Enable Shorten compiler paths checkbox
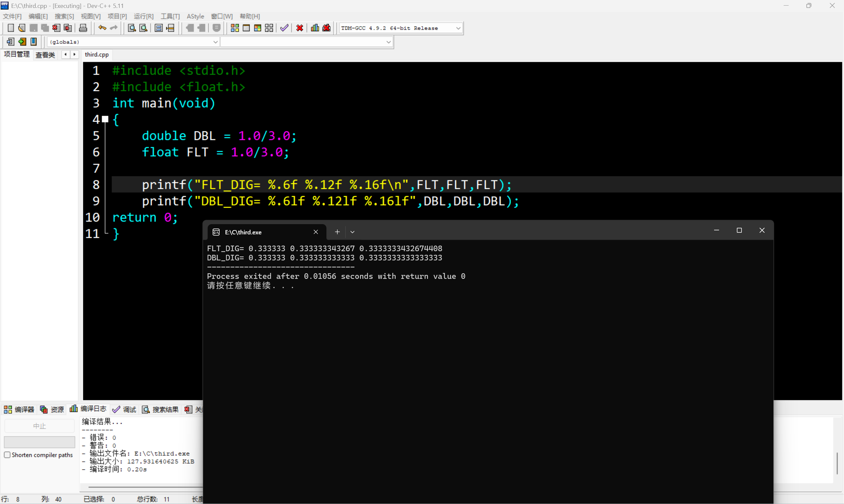The image size is (844, 504). pos(7,455)
